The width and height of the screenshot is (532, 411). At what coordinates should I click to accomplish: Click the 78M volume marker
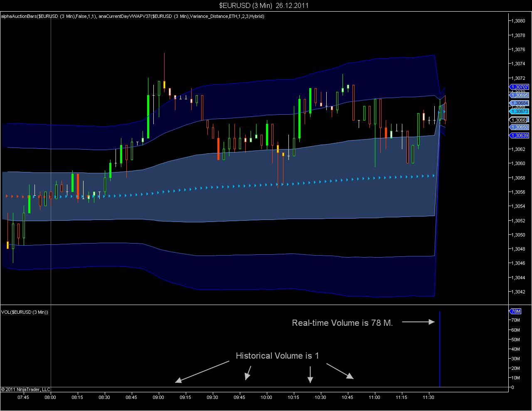click(x=515, y=311)
